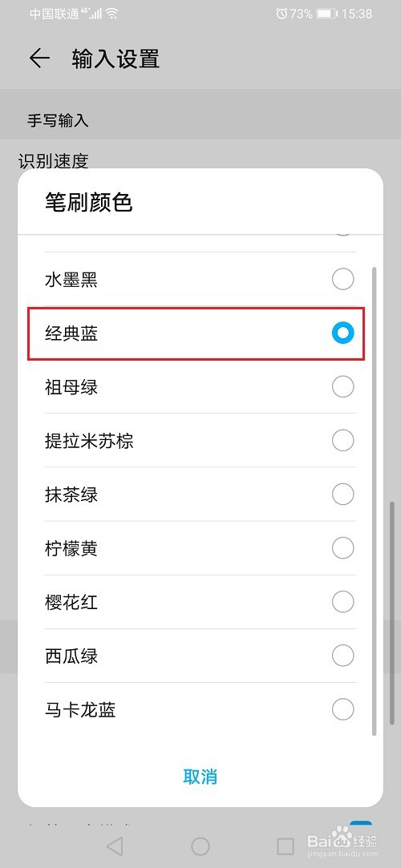
Task: Tap the recent apps square icon
Action: point(286,846)
